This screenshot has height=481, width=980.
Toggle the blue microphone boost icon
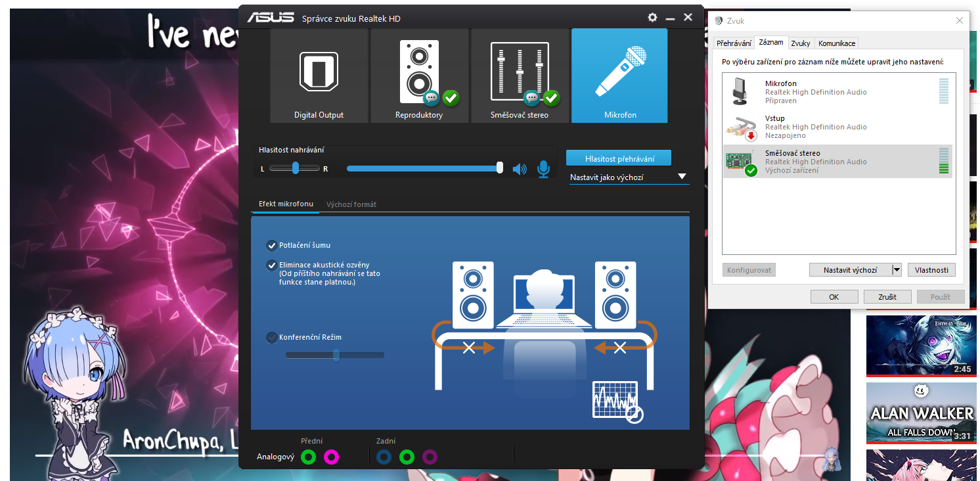(x=543, y=169)
